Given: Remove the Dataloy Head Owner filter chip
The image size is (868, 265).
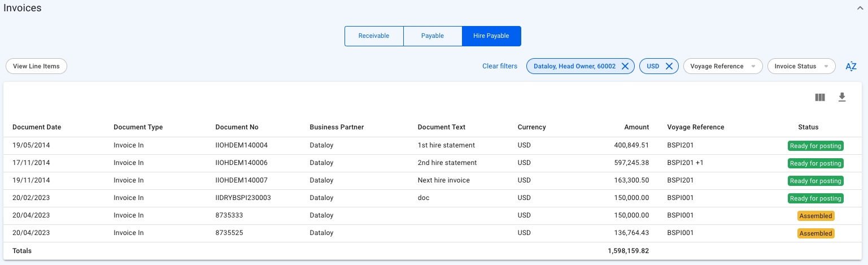Looking at the screenshot, I should (x=625, y=66).
